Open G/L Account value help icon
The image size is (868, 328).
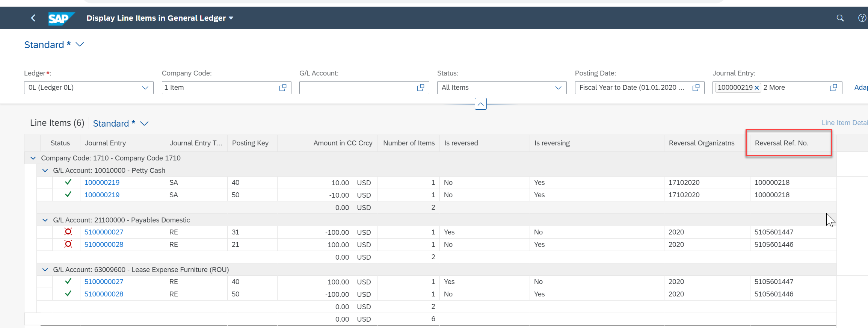[420, 88]
